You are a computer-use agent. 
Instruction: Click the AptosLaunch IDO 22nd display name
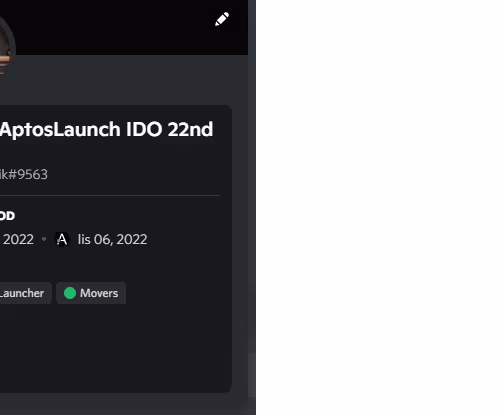pos(106,129)
